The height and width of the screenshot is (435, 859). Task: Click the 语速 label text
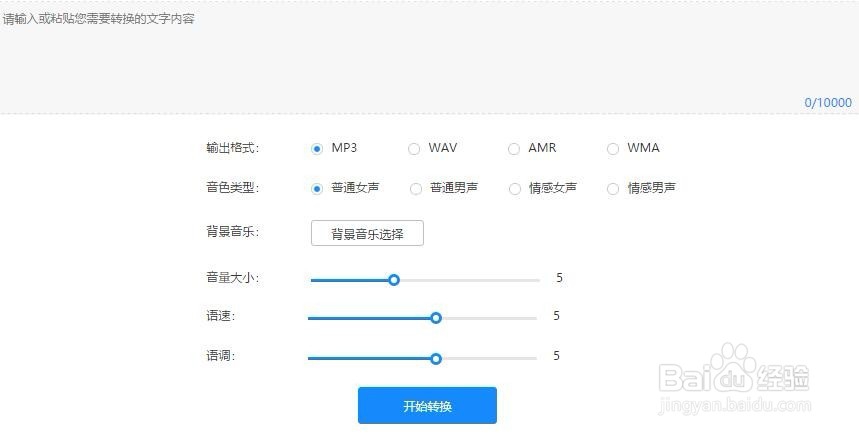pos(220,316)
